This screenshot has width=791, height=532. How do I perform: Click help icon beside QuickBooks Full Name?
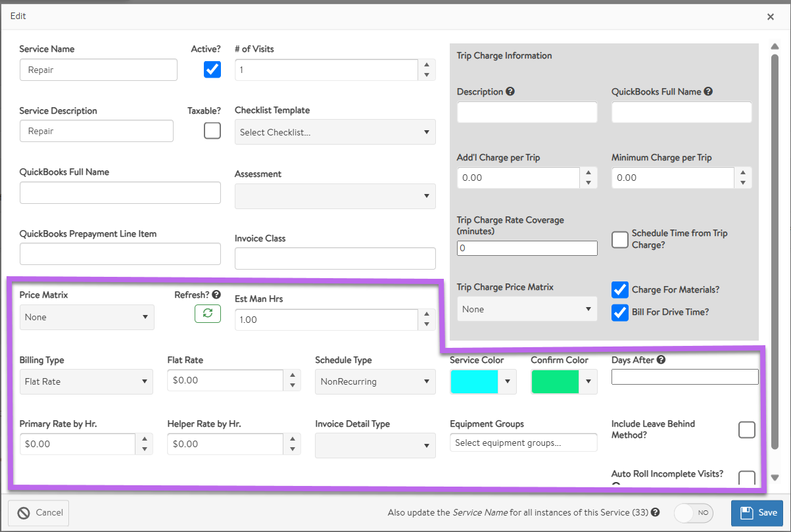pyautogui.click(x=708, y=92)
